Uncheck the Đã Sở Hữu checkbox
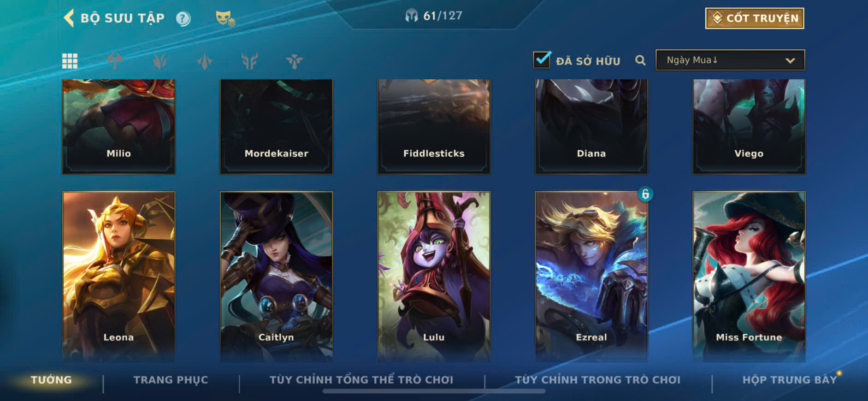This screenshot has height=401, width=868. pos(542,59)
